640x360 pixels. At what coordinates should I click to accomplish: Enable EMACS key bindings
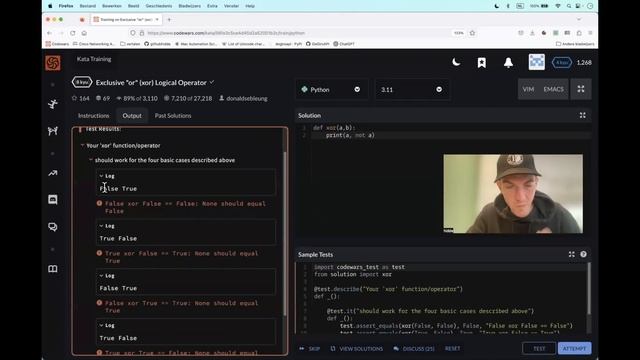pos(553,89)
